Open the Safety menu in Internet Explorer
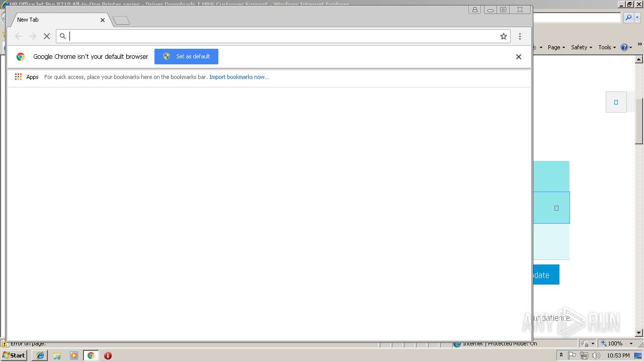Screen dimensions: 644x362 click(x=581, y=47)
